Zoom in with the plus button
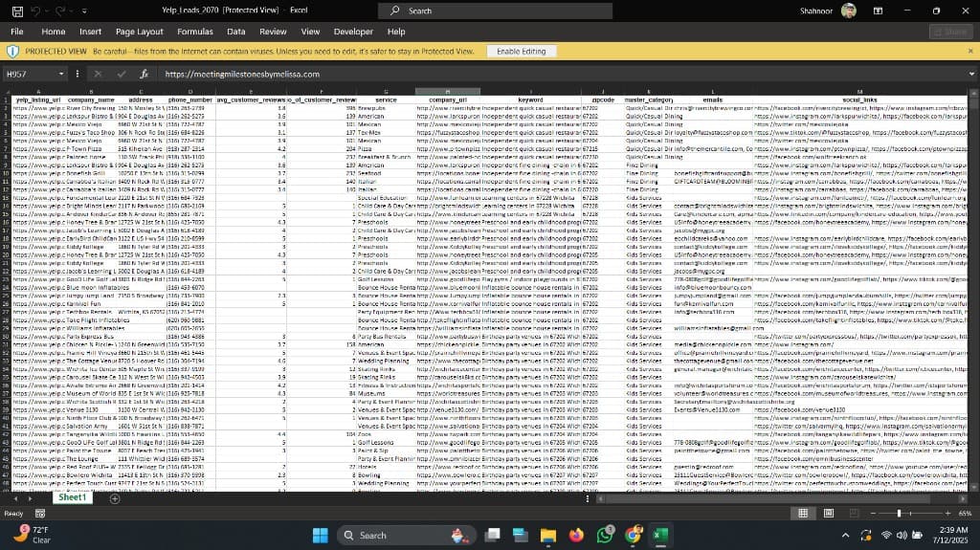This screenshot has width=980, height=550. [947, 513]
